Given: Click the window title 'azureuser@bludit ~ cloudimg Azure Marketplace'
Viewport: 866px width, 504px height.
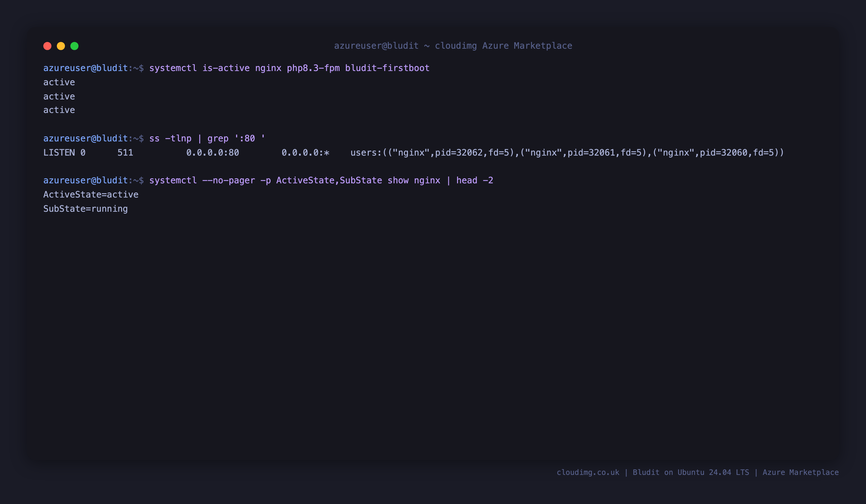Looking at the screenshot, I should pyautogui.click(x=453, y=46).
